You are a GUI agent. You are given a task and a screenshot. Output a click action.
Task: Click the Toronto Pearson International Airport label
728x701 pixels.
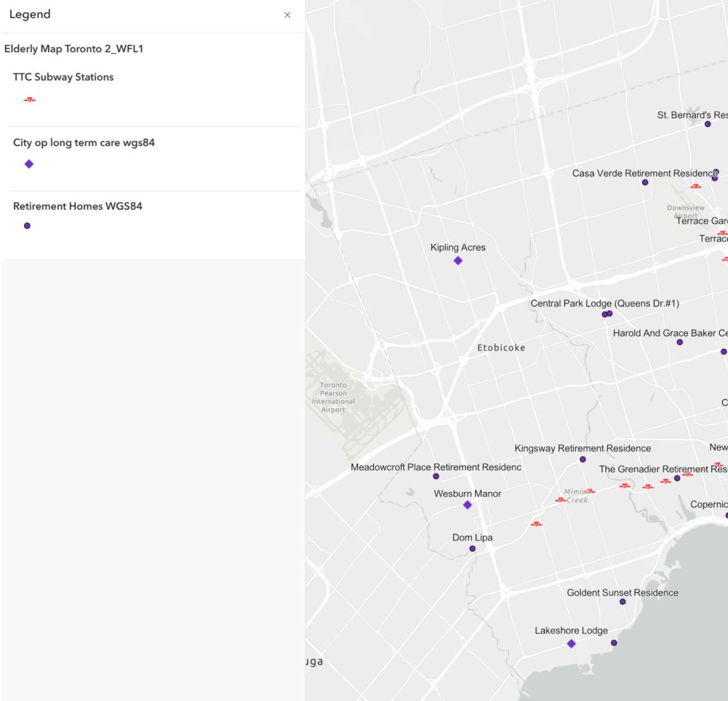[x=333, y=397]
